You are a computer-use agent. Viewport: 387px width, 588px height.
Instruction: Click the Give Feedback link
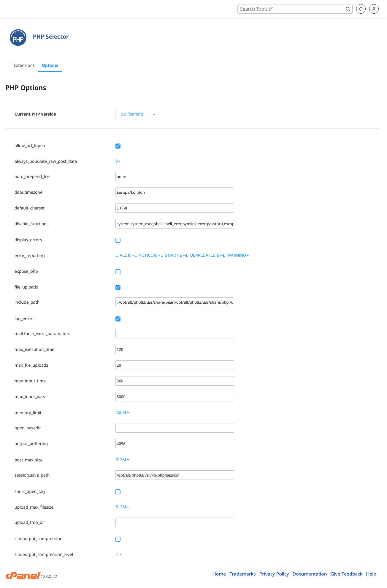pos(346,574)
